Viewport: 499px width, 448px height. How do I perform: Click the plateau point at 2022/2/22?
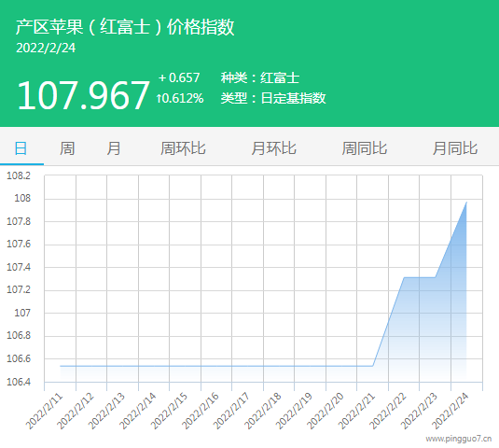(x=404, y=277)
